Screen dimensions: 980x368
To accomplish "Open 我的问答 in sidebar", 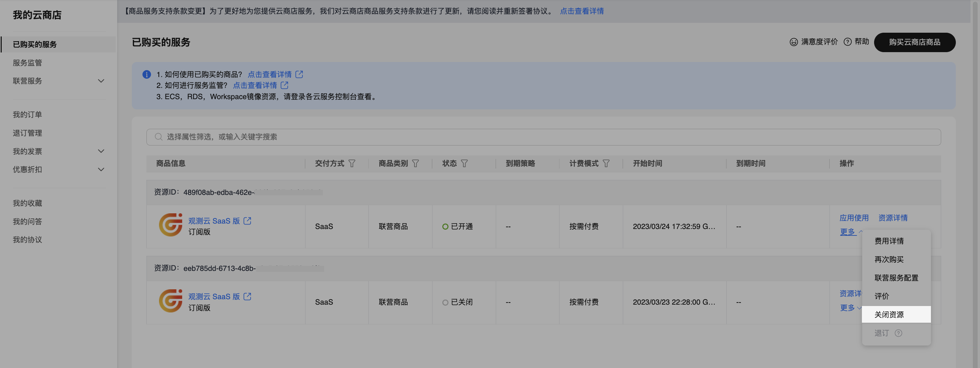I will point(27,221).
